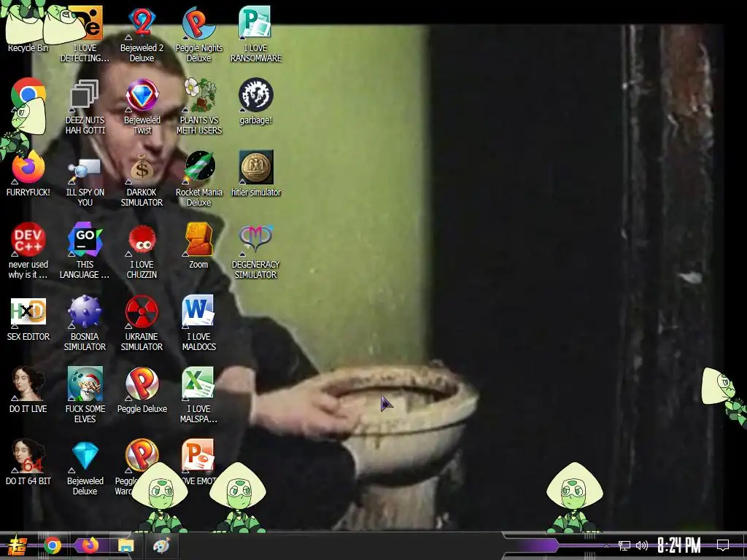Open the Recycle Bin desktop icon
This screenshot has width=747, height=560.
tap(28, 28)
